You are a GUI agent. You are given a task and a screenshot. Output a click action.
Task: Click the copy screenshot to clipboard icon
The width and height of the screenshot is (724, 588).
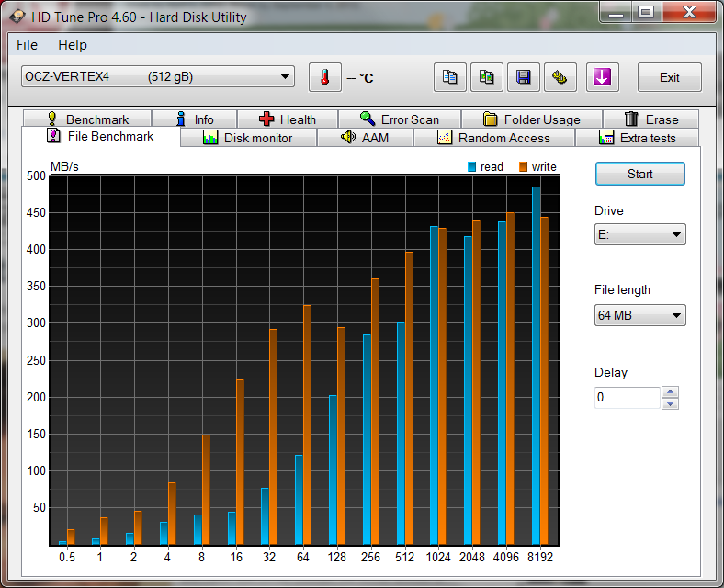pyautogui.click(x=486, y=77)
